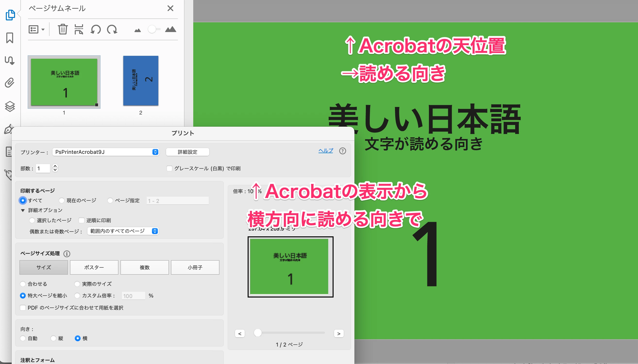638x364 pixels.
Task: Click the 詳細設定 button
Action: [187, 152]
